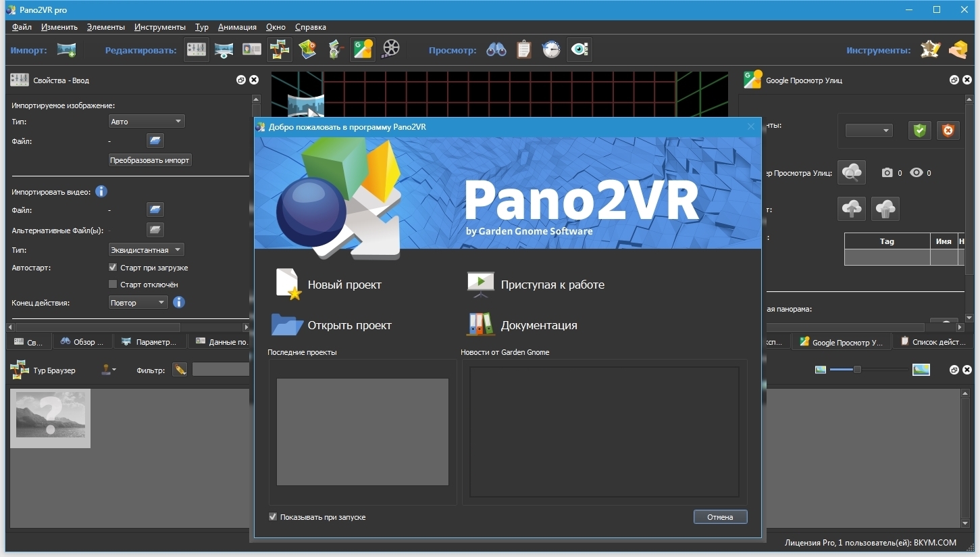
Task: Click the first Tools icon with star
Action: point(931,49)
